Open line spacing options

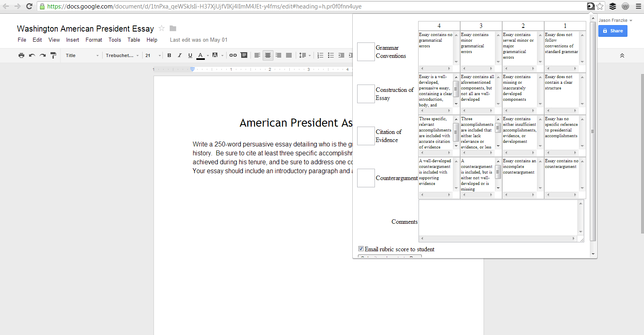[305, 55]
